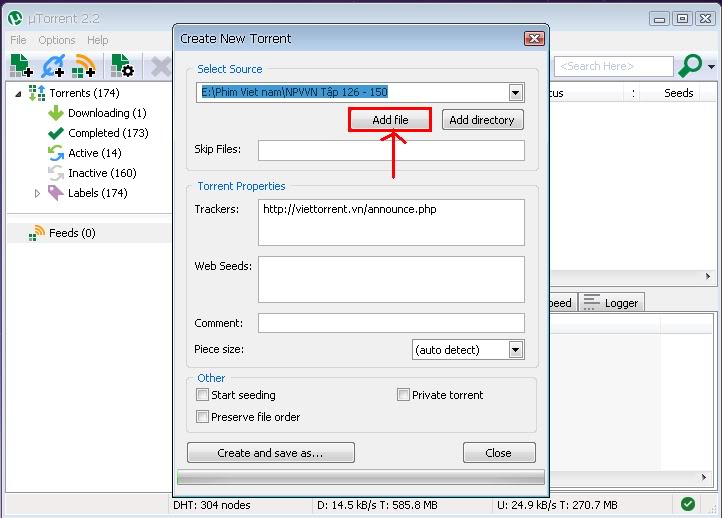Image resolution: width=722 pixels, height=518 pixels.
Task: Click detail pane horizontal scrollbar right arrow
Action: [704, 477]
